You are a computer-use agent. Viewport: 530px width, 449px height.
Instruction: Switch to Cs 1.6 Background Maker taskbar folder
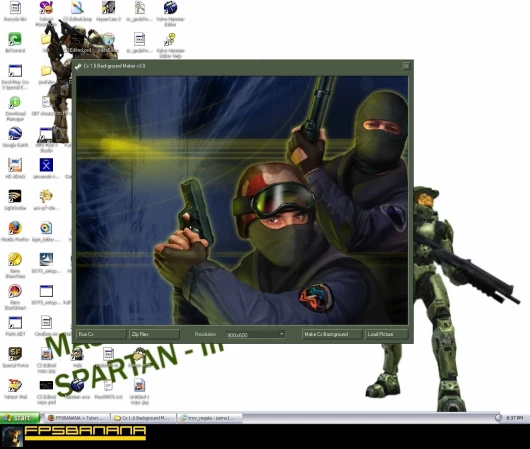coord(144,418)
